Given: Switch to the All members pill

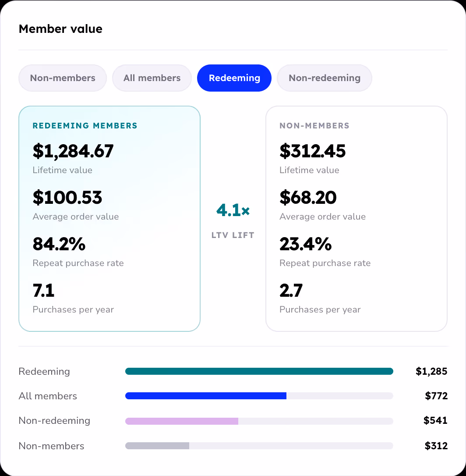Looking at the screenshot, I should 152,78.
